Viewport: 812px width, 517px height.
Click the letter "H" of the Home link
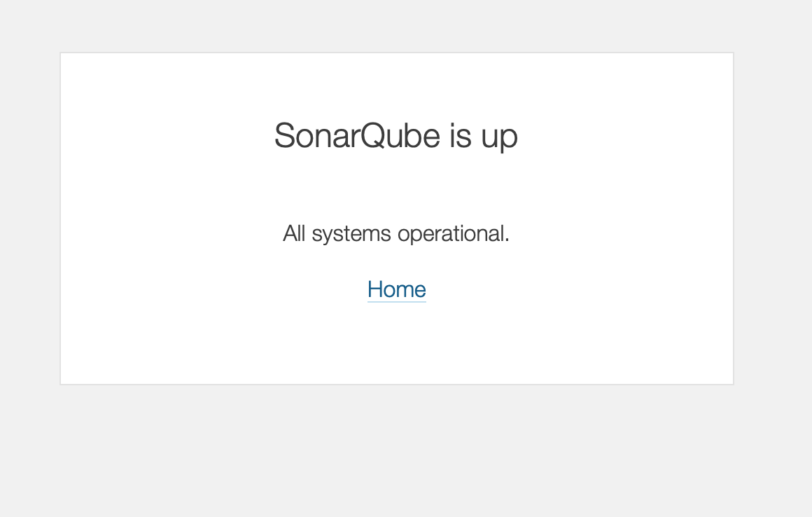[375, 289]
